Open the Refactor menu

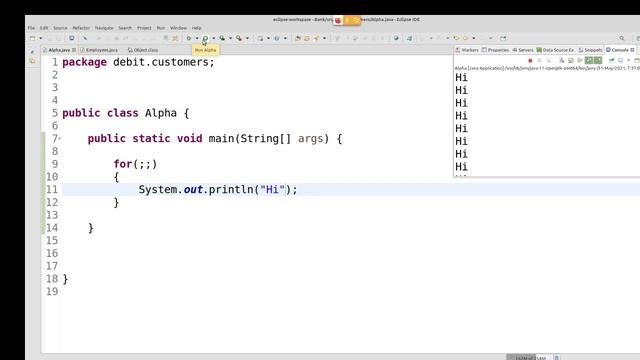point(81,28)
